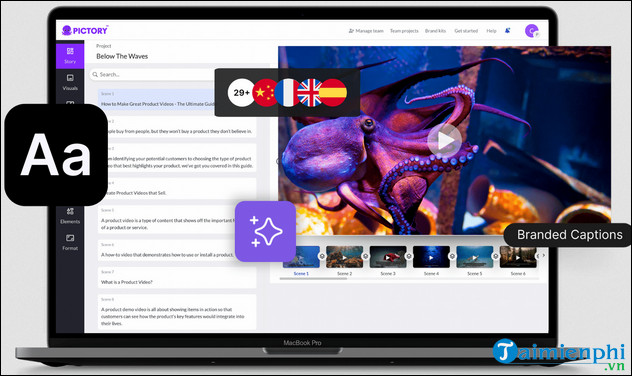Open the Help menu

(491, 31)
